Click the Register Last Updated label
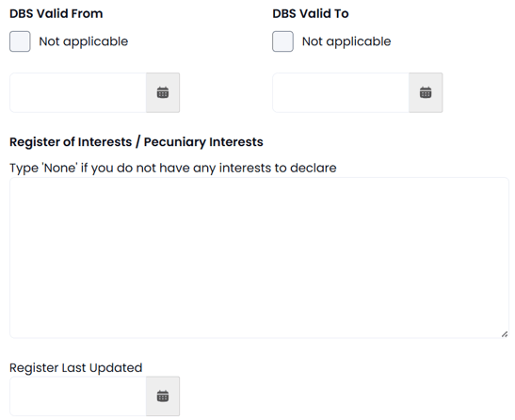The width and height of the screenshot is (515, 420). point(76,368)
